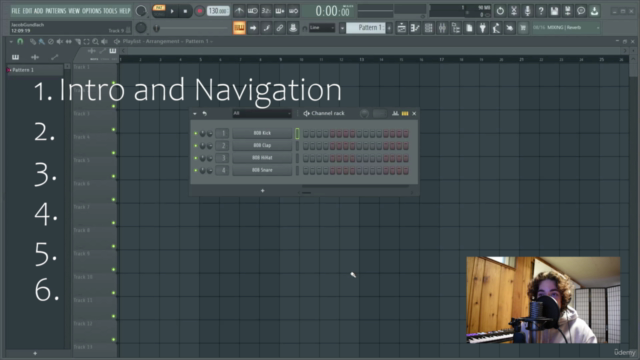
Task: Open the audio editor scissors icon
Action: click(x=513, y=11)
